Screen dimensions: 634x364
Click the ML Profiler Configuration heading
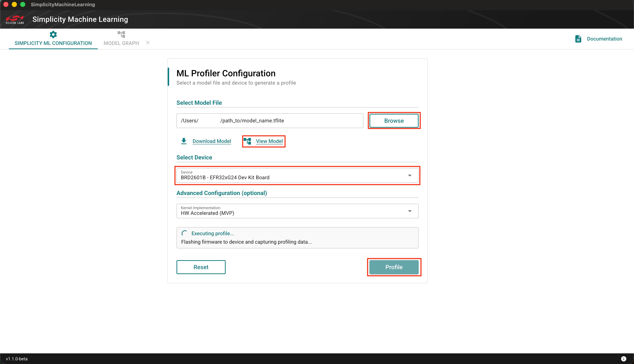tap(226, 73)
